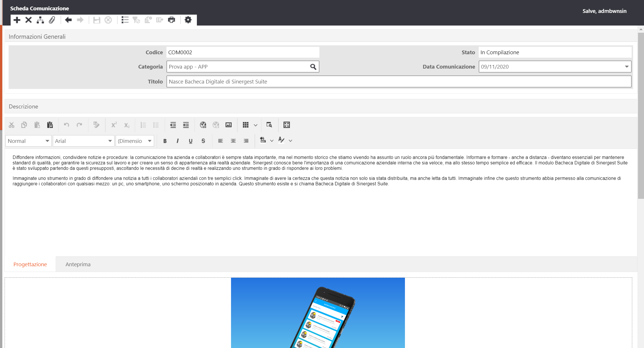
Task: Expand the table options arrow
Action: click(255, 125)
